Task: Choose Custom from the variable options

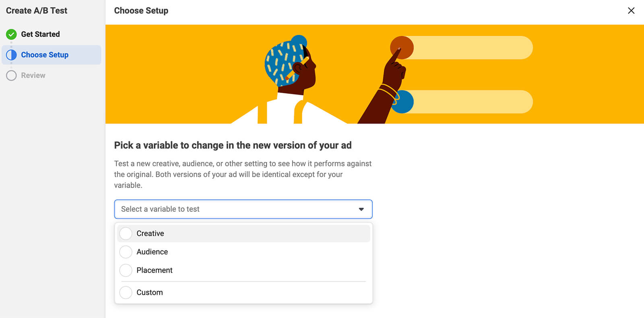Action: (x=149, y=292)
